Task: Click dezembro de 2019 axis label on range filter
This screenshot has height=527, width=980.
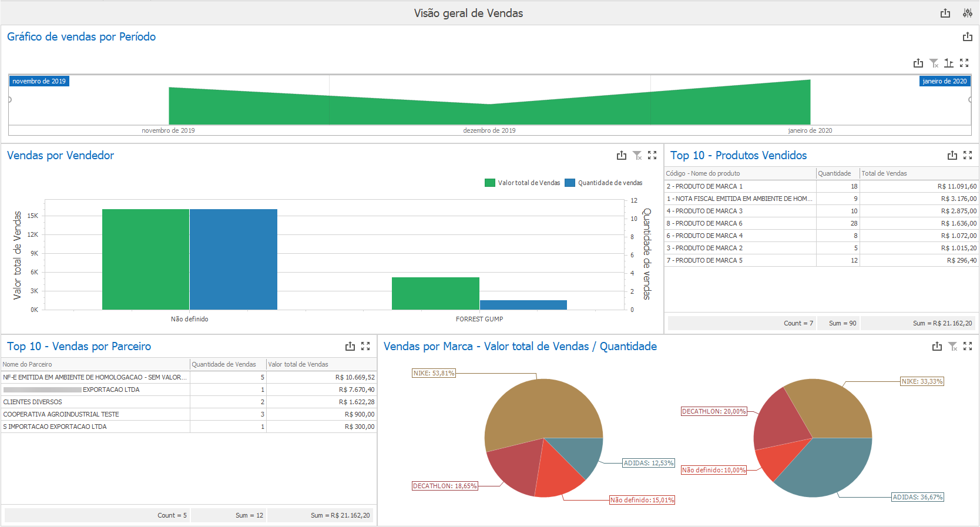Action: point(489,130)
